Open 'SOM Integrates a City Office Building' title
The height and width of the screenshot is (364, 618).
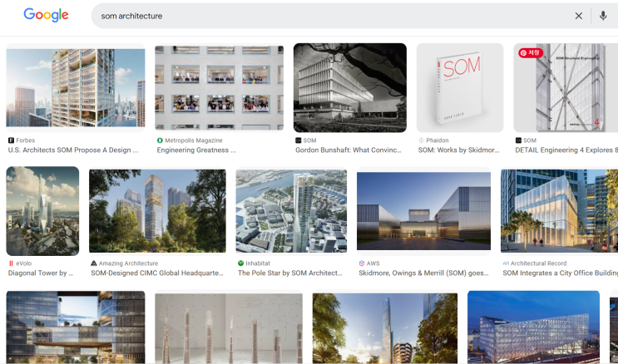coord(560,273)
